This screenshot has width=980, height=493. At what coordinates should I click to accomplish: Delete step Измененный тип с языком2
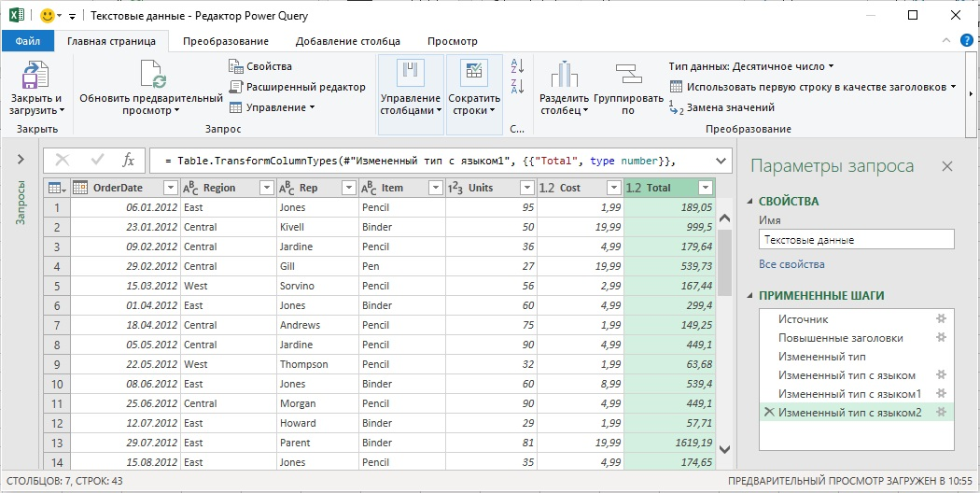click(x=769, y=412)
